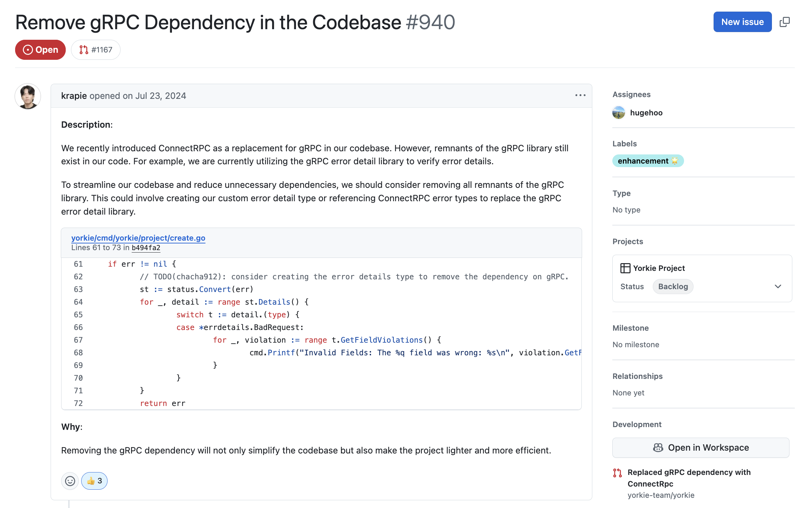Click the add reaction smiley icon

click(x=70, y=481)
